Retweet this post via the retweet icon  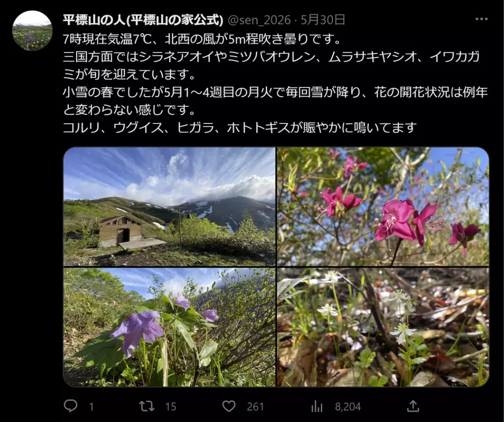(146, 406)
